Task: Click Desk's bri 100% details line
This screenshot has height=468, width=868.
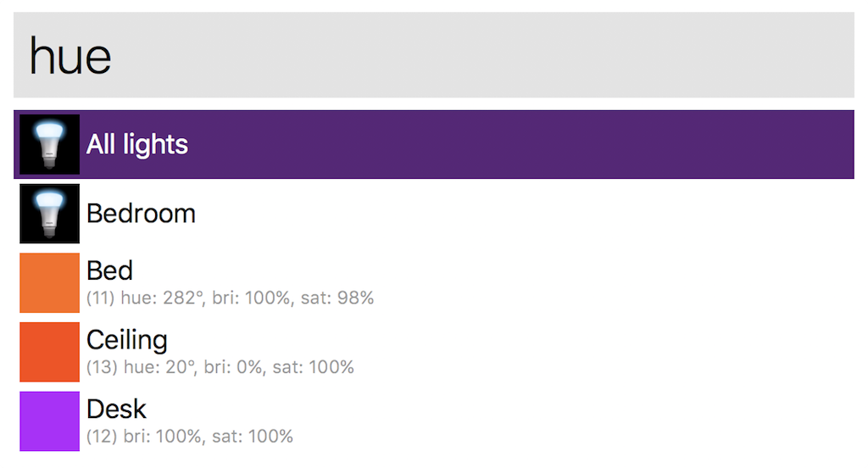Action: tap(190, 437)
